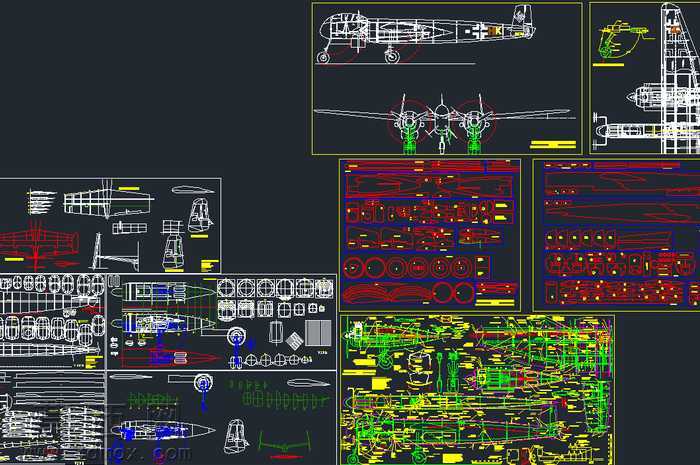Select the main gear wheel in side view
Viewport: 700px width, 465px height.
[x=392, y=57]
